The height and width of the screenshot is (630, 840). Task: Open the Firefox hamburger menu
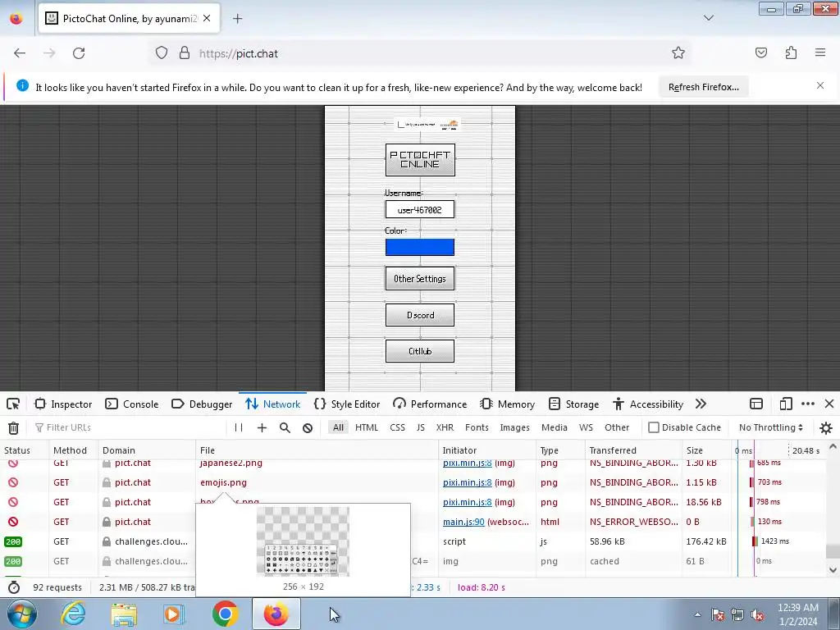coord(820,52)
